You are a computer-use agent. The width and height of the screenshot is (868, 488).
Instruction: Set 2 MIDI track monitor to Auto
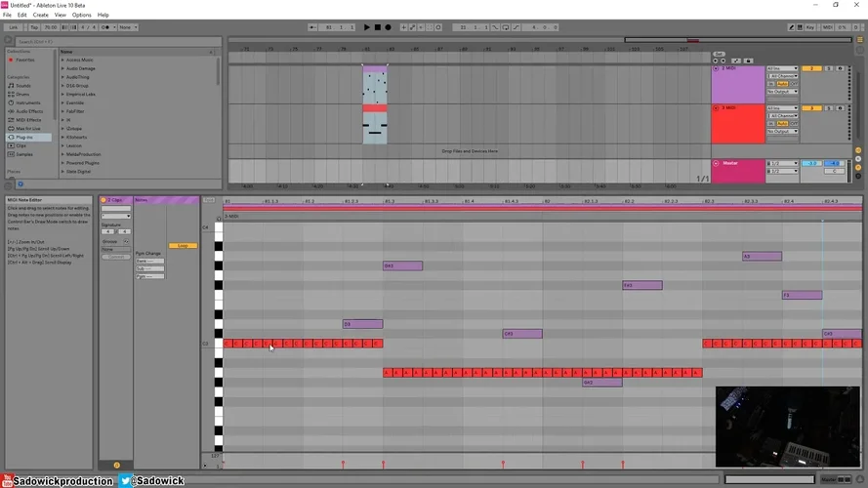782,84
